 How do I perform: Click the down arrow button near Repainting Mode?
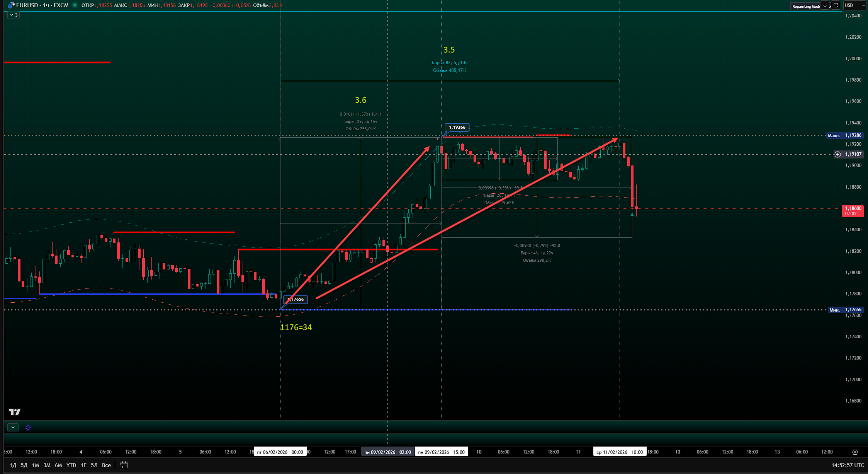pos(825,5)
